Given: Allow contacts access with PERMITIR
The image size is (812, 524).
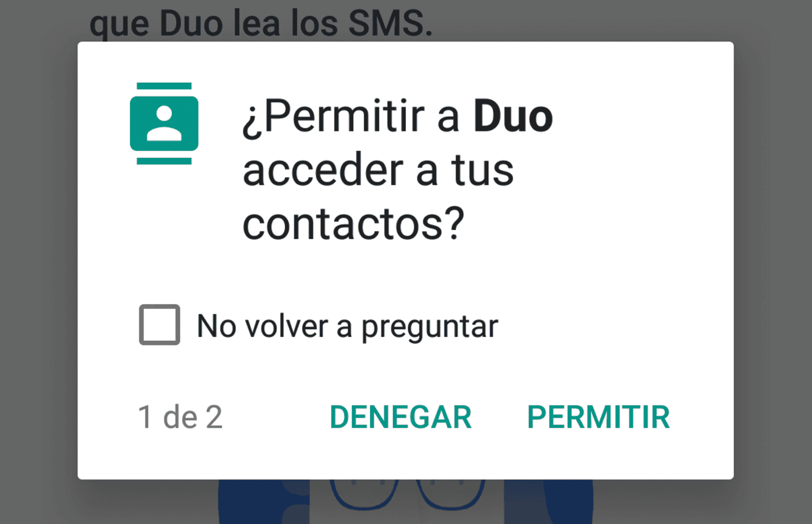Looking at the screenshot, I should click(x=598, y=417).
